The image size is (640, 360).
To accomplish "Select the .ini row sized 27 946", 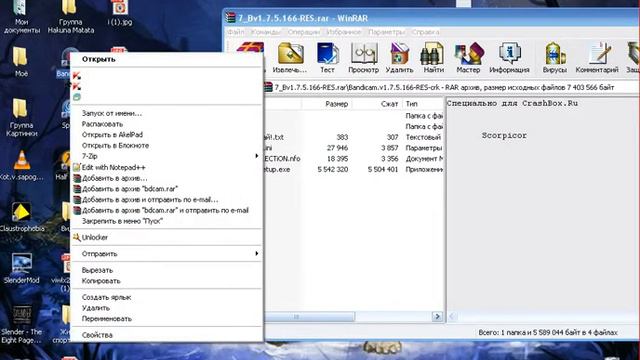I will [x=354, y=148].
